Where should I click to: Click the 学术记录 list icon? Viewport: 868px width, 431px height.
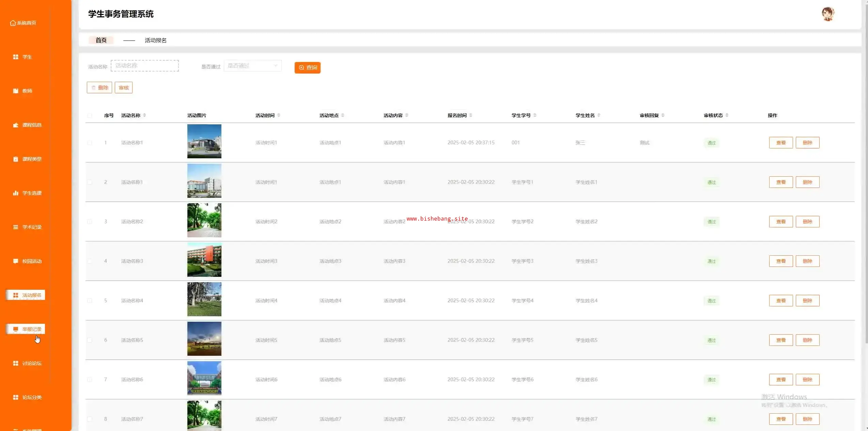click(x=16, y=227)
